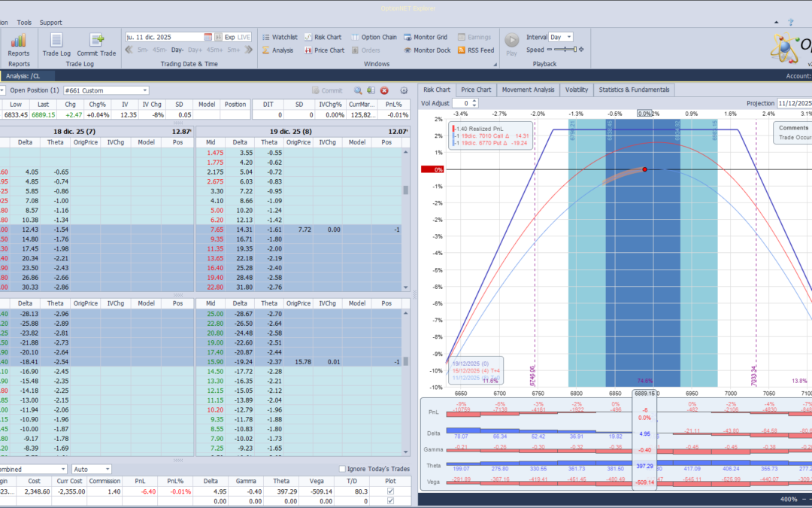This screenshot has height=508, width=812.
Task: Step forward one day with Day+
Action: [195, 50]
